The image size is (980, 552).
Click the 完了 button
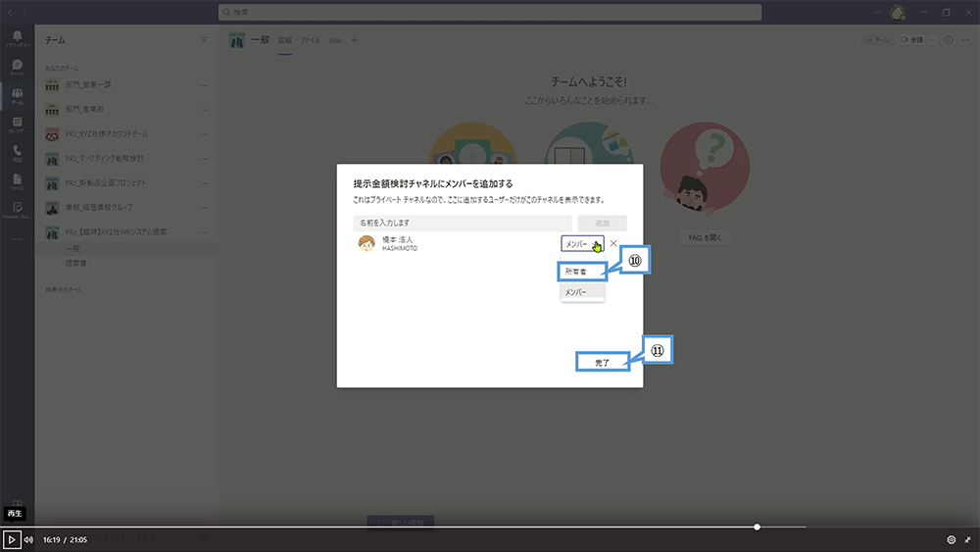tap(603, 363)
